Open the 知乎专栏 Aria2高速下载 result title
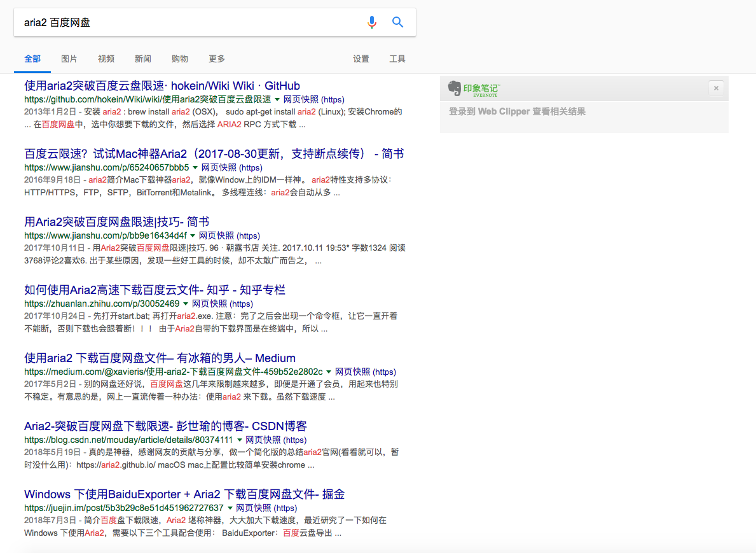The width and height of the screenshot is (756, 553). (x=155, y=290)
